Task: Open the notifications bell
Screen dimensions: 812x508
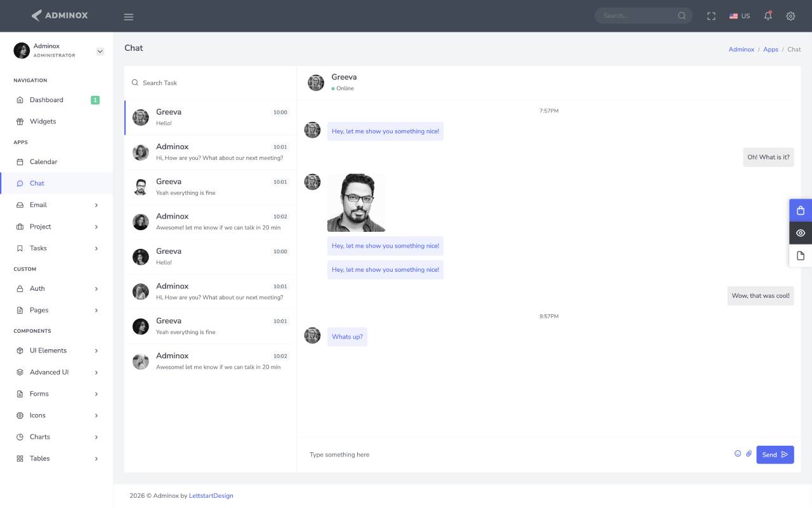Action: (x=768, y=15)
